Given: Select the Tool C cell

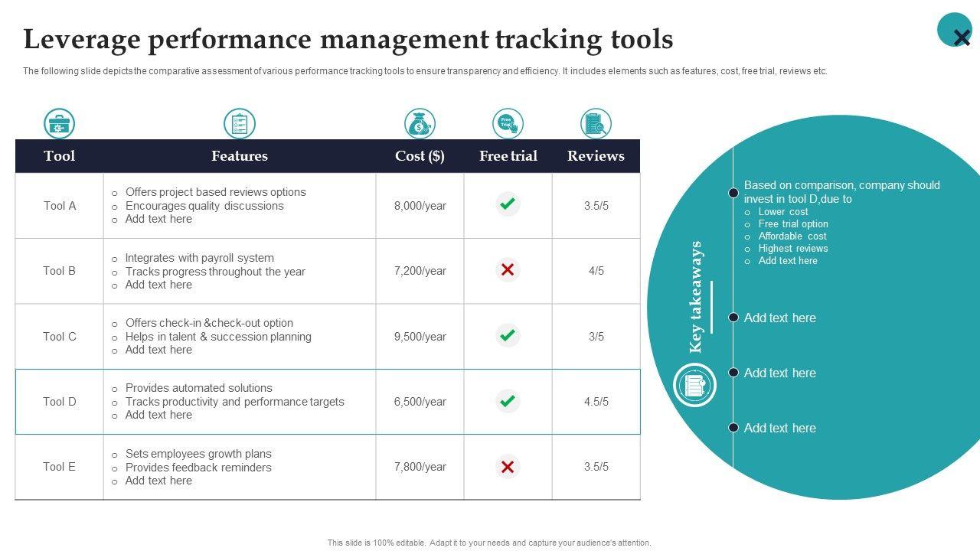Looking at the screenshot, I should pyautogui.click(x=60, y=337).
